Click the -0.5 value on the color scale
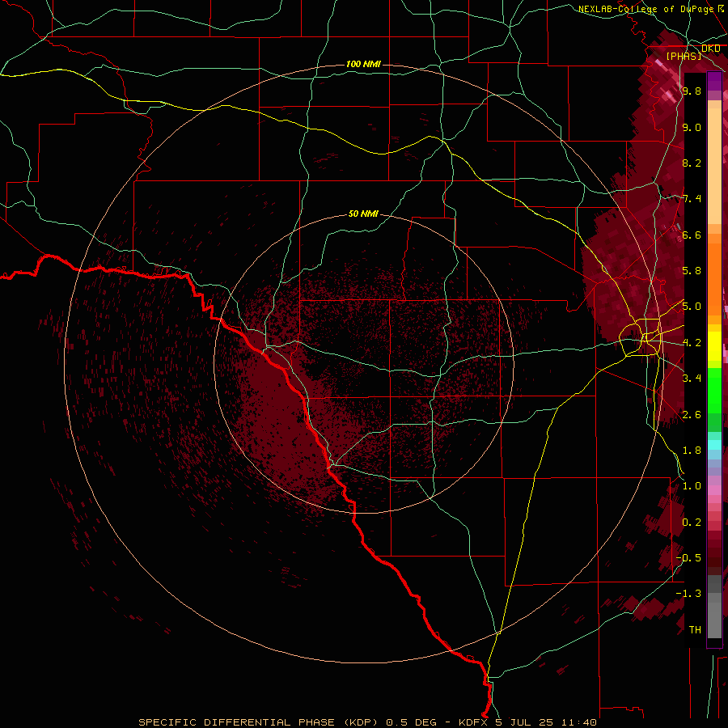The width and height of the screenshot is (728, 728). point(688,558)
